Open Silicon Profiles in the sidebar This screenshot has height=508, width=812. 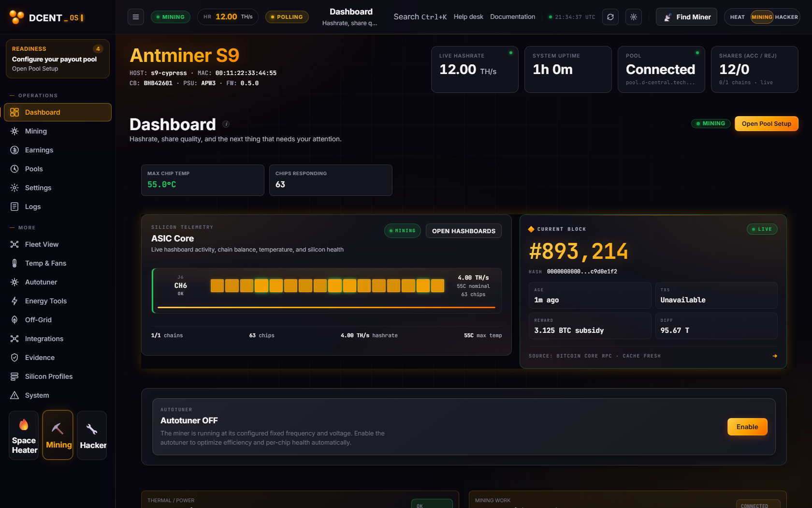58,376
